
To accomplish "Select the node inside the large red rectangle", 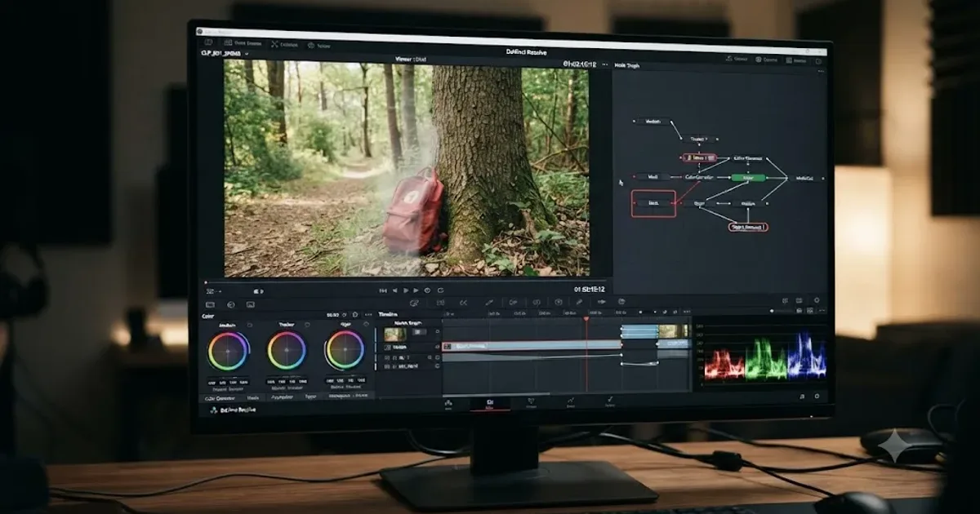I will [653, 203].
